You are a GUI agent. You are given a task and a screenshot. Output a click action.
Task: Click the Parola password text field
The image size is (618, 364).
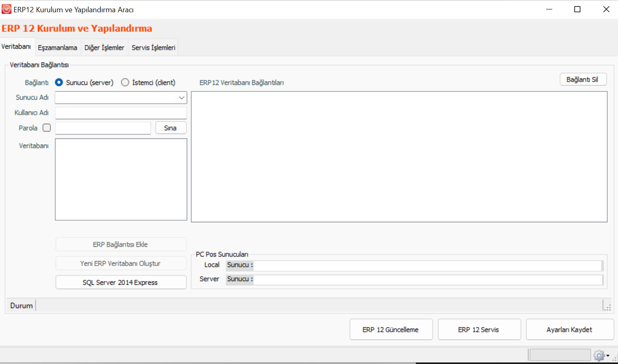click(x=103, y=128)
